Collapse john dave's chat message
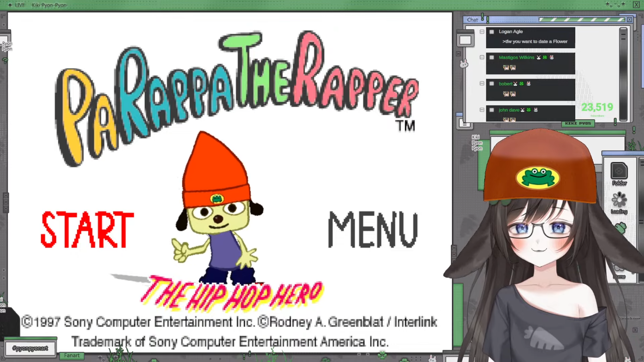This screenshot has width=644, height=362. 481,110
